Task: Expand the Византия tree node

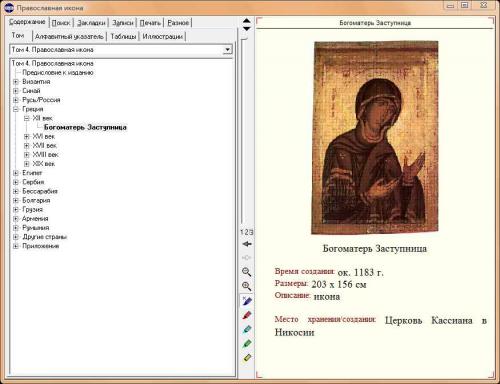Action: [x=16, y=82]
